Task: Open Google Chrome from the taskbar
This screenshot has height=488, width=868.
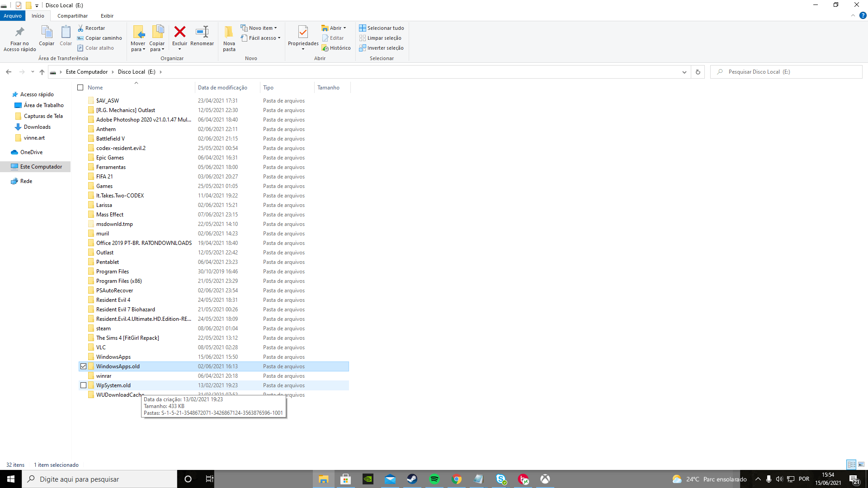Action: (457, 479)
